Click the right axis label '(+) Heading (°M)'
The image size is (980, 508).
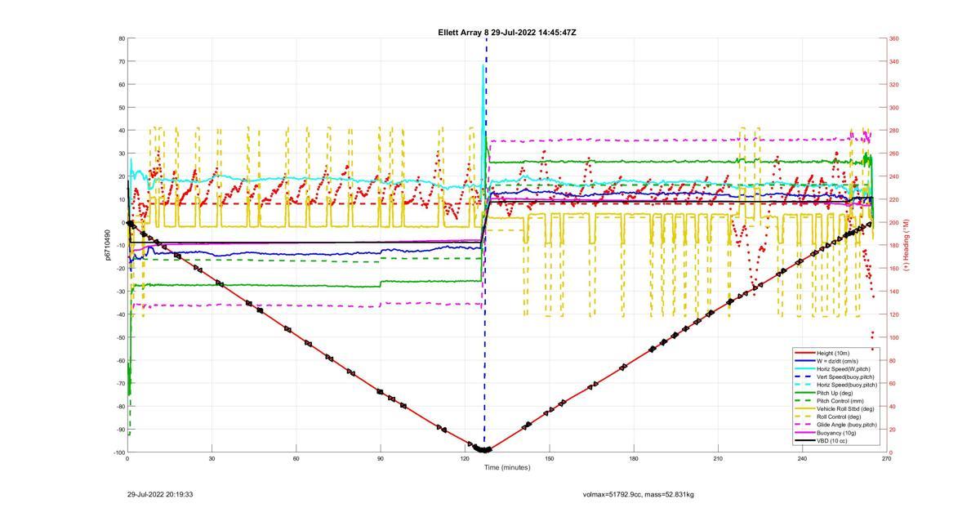coord(906,245)
